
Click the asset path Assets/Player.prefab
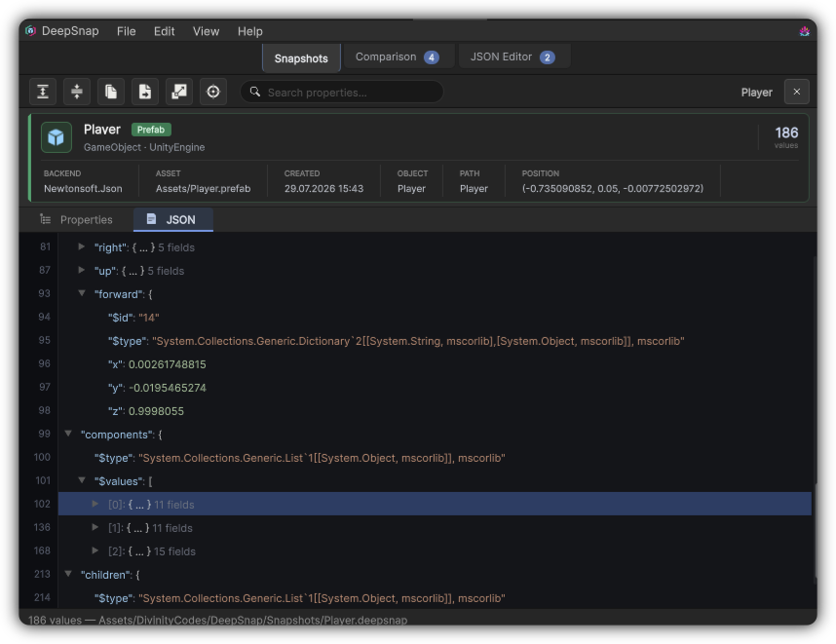(203, 189)
